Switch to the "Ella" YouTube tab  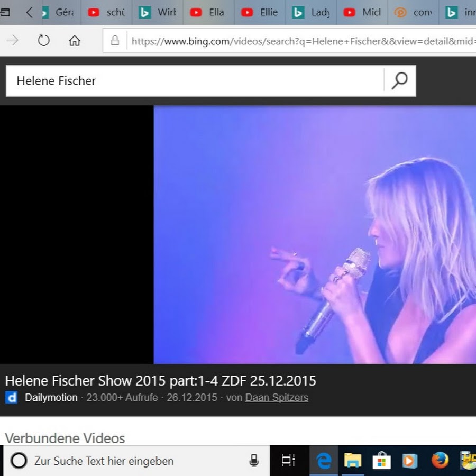click(x=209, y=12)
